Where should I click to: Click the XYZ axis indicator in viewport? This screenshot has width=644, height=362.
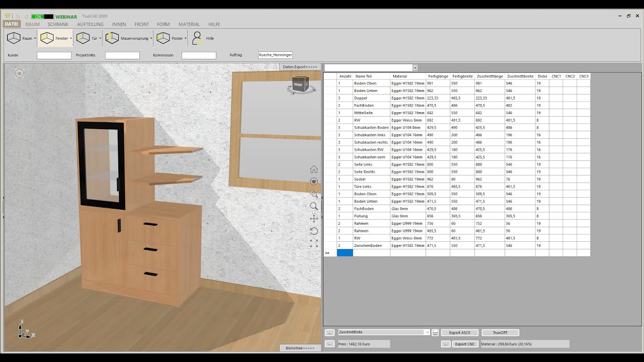pos(25,329)
